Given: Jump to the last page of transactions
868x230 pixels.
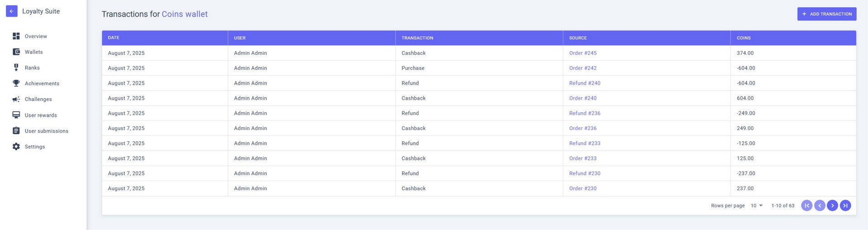Looking at the screenshot, I should [x=845, y=206].
